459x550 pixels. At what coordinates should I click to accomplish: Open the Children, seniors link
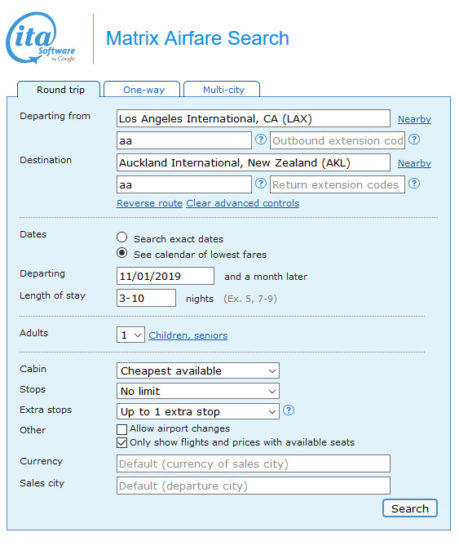point(188,335)
